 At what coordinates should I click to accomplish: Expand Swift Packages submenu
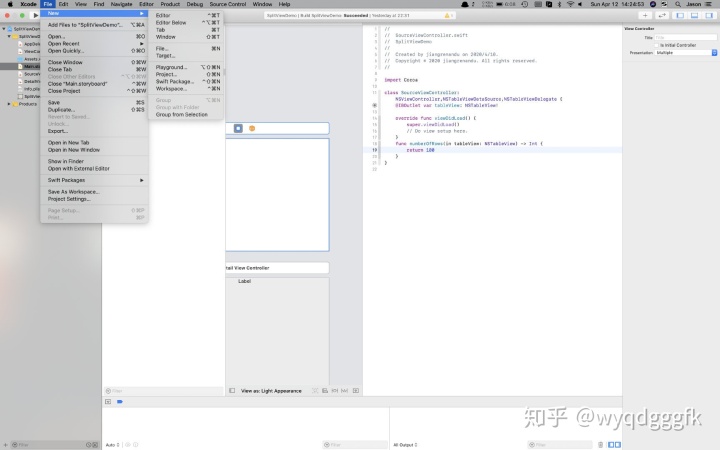coord(94,180)
